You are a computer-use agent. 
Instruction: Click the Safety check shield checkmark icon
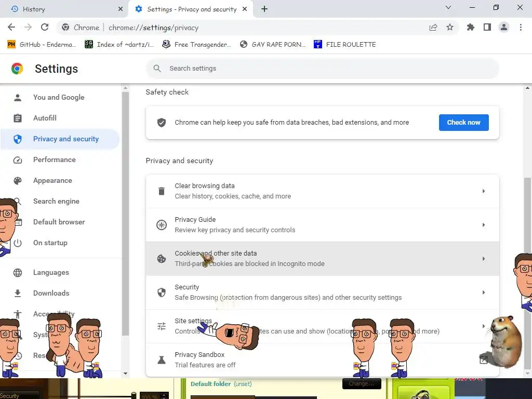click(162, 123)
